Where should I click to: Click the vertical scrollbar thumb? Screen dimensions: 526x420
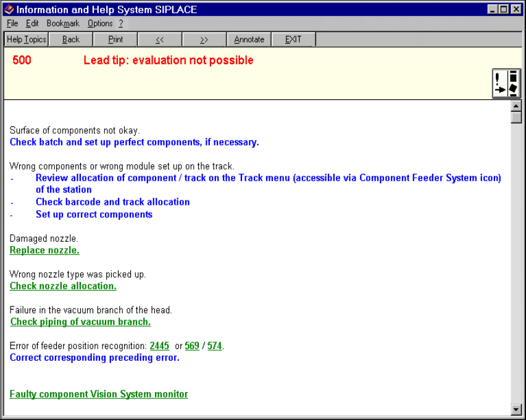[x=516, y=118]
